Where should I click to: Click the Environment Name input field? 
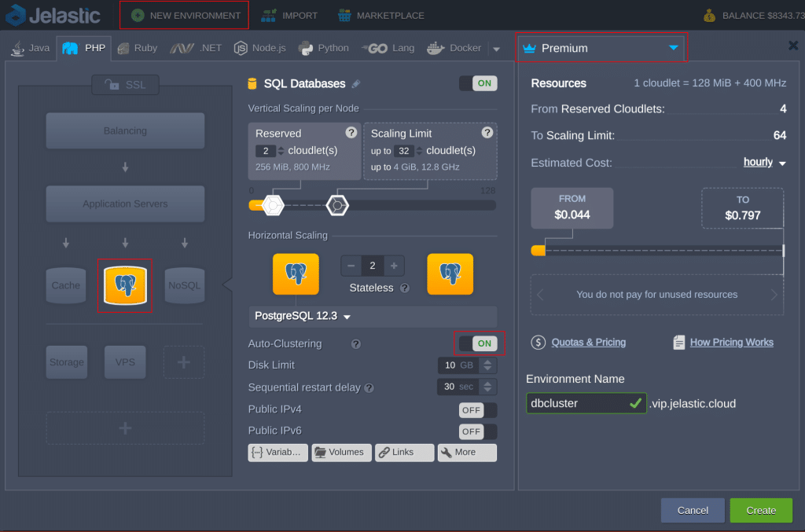click(x=578, y=403)
